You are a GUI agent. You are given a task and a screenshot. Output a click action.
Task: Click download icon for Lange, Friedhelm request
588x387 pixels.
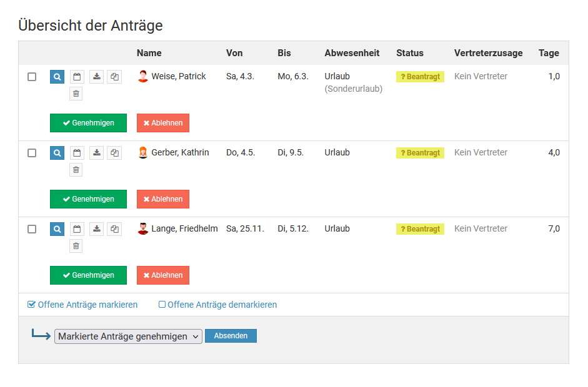click(x=96, y=229)
